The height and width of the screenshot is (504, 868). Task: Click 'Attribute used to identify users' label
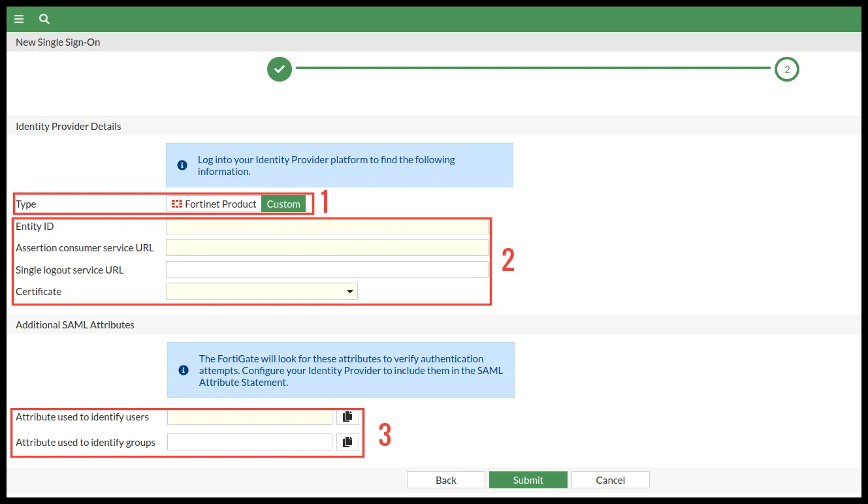pos(82,417)
